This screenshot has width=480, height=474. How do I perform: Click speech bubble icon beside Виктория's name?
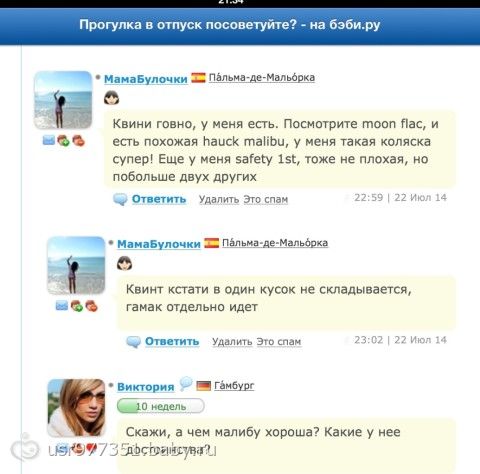coord(186,383)
